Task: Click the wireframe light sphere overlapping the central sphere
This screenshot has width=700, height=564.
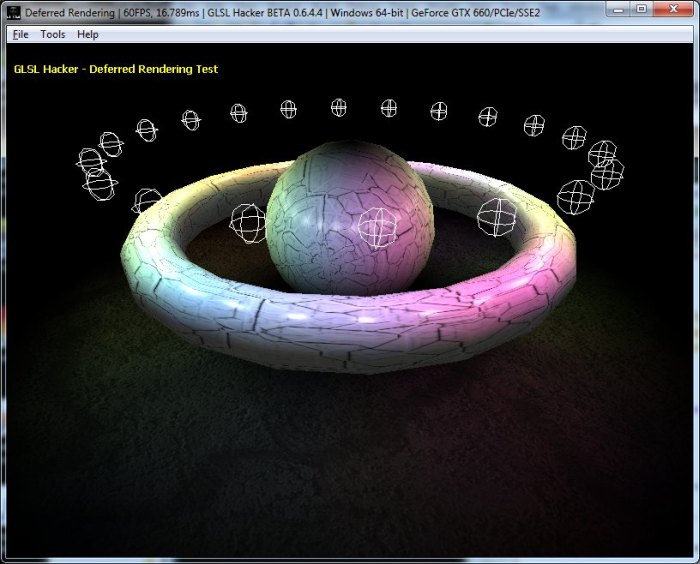Action: pyautogui.click(x=377, y=228)
